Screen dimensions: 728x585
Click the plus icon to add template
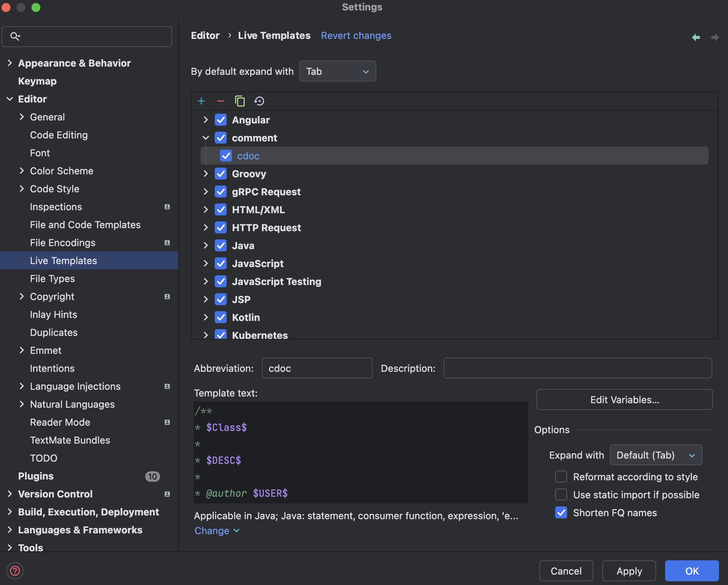tap(201, 101)
